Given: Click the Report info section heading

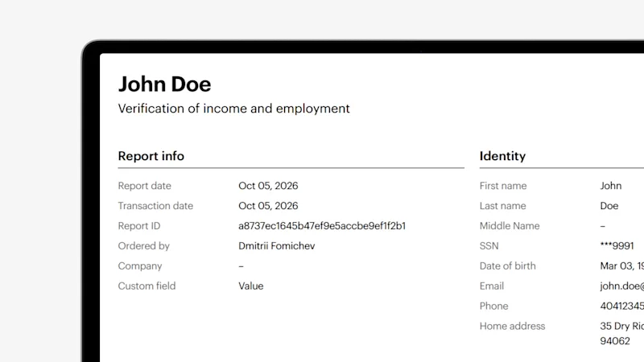Looking at the screenshot, I should point(151,156).
